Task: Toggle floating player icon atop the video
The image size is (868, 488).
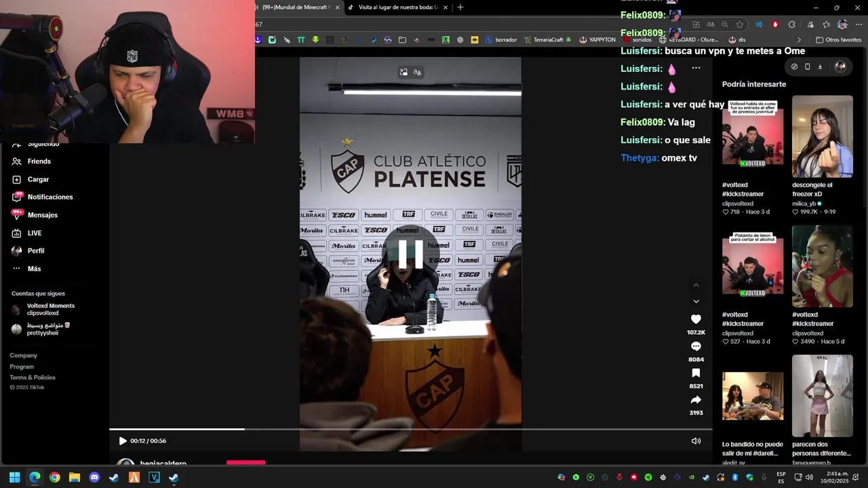Action: pos(403,72)
